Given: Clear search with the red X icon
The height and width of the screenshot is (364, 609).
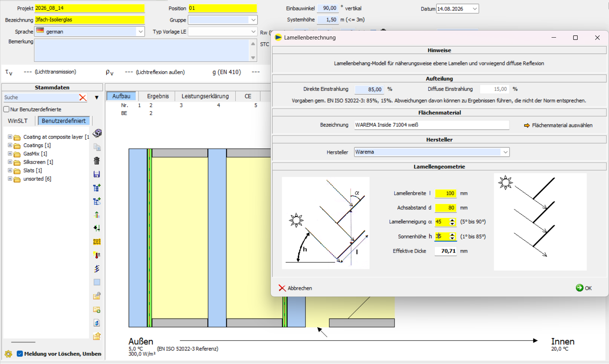Looking at the screenshot, I should (x=83, y=98).
